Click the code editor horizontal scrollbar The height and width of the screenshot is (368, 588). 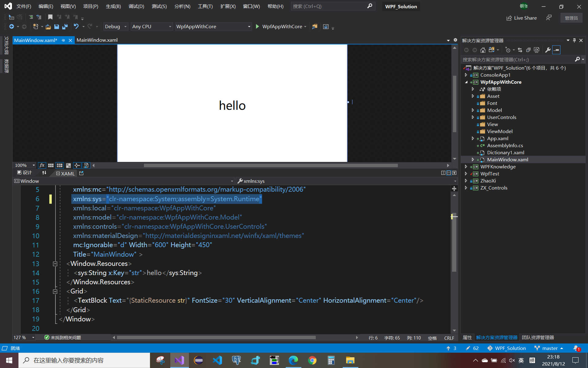click(x=216, y=338)
